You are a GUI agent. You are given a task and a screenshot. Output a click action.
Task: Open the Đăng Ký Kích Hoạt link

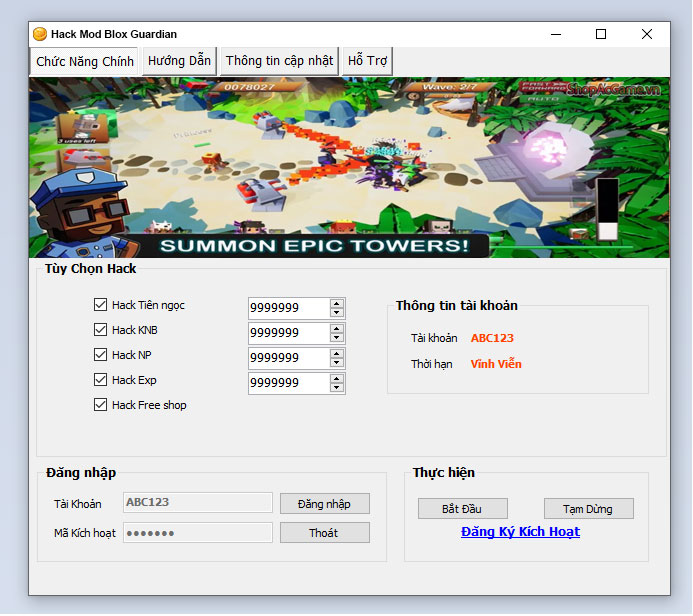click(x=520, y=532)
